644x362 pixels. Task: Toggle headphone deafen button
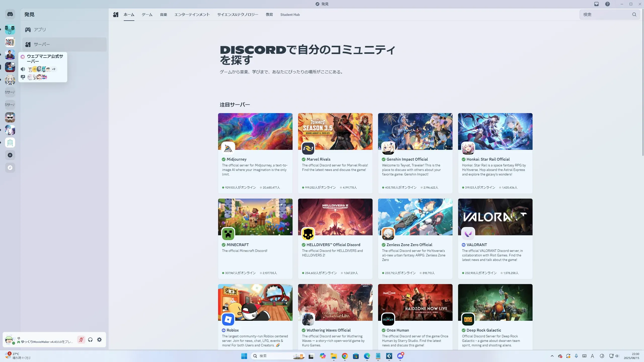pos(90,340)
